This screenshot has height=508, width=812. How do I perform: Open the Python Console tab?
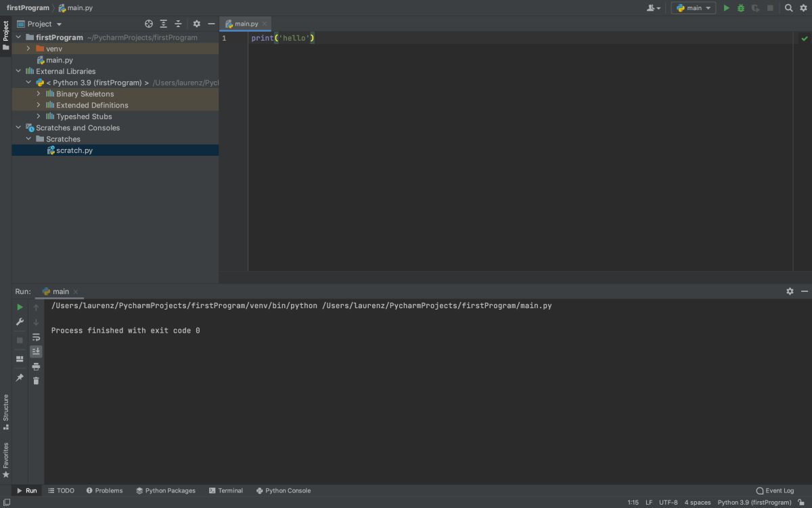coord(284,490)
